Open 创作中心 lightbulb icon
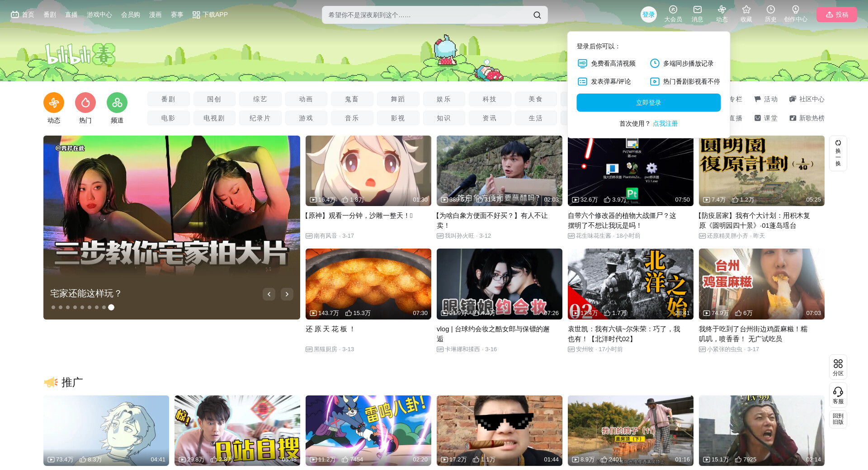The width and height of the screenshot is (868, 470). 796,9
